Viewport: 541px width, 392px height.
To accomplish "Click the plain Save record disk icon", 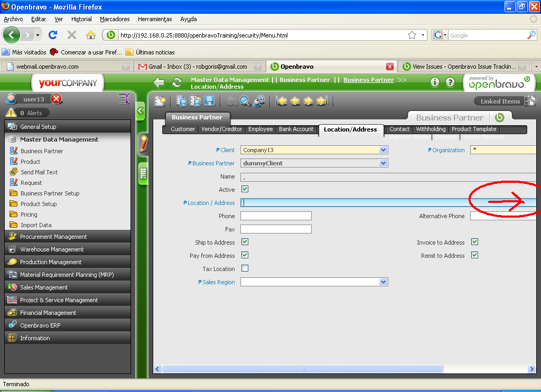I will [209, 101].
